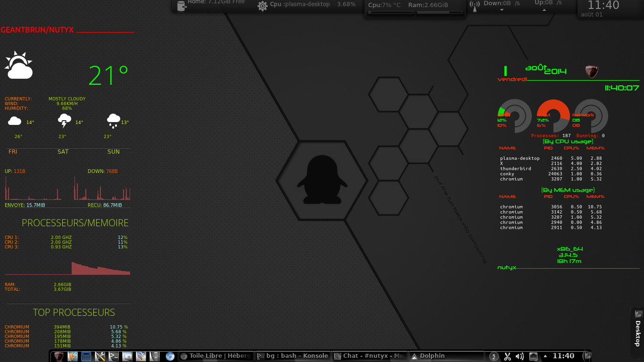Launch Chromium from the round blue icon
This screenshot has height=362, width=644.
[170, 356]
